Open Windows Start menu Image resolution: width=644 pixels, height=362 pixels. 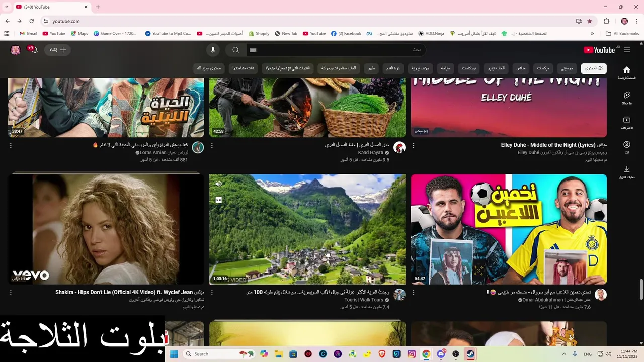click(174, 354)
